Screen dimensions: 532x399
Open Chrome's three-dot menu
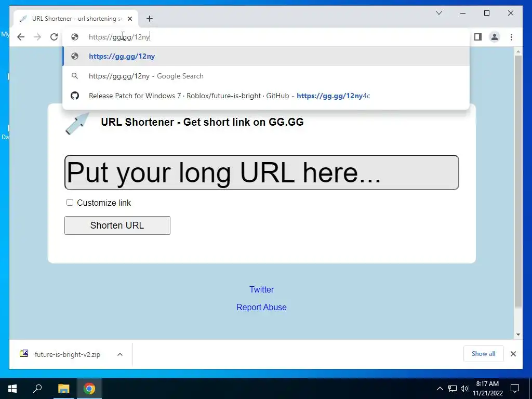click(511, 37)
